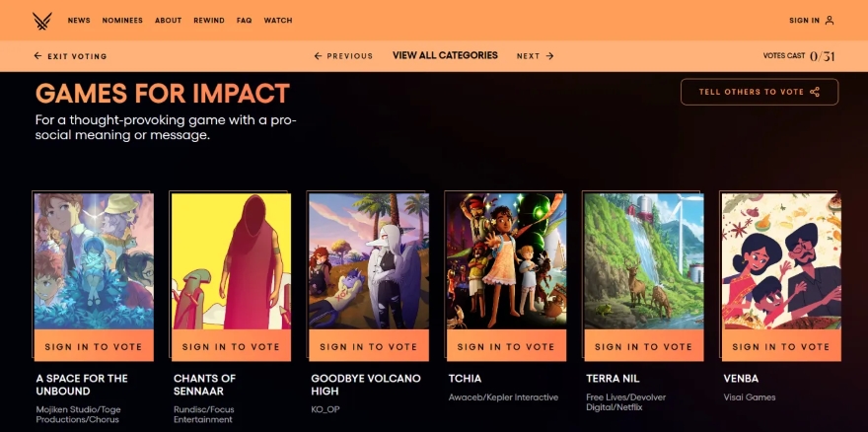Image resolution: width=868 pixels, height=432 pixels.
Task: Select the A Space for the Unbound cover art
Action: tap(94, 261)
